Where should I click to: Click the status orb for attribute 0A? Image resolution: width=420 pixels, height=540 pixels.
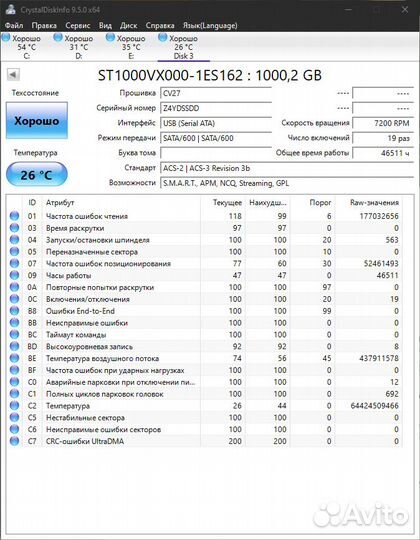(x=14, y=287)
